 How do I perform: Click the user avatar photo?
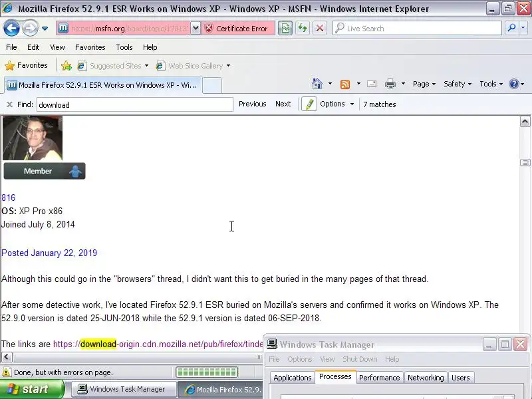(x=33, y=138)
